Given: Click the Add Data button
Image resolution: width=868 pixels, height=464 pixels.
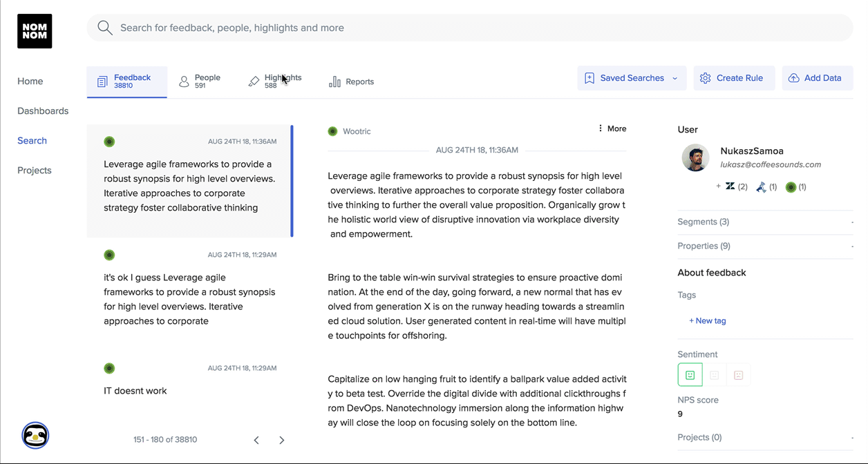Looking at the screenshot, I should (818, 78).
